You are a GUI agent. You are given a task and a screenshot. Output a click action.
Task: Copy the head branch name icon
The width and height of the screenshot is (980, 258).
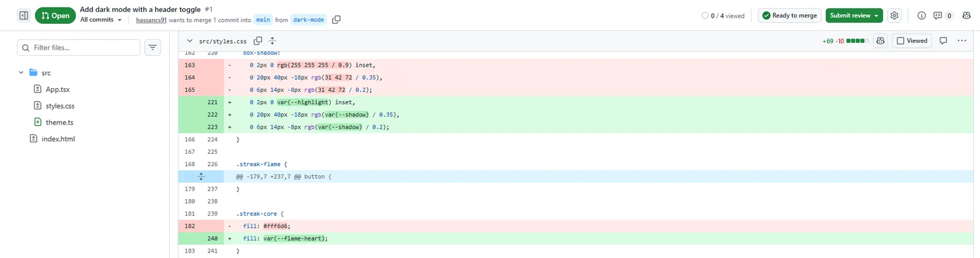(336, 20)
